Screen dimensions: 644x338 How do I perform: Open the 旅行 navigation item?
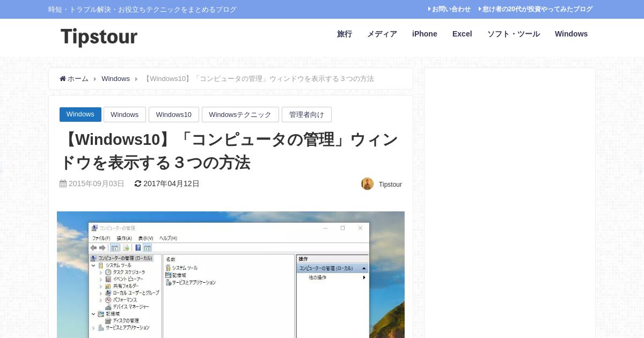pos(345,34)
